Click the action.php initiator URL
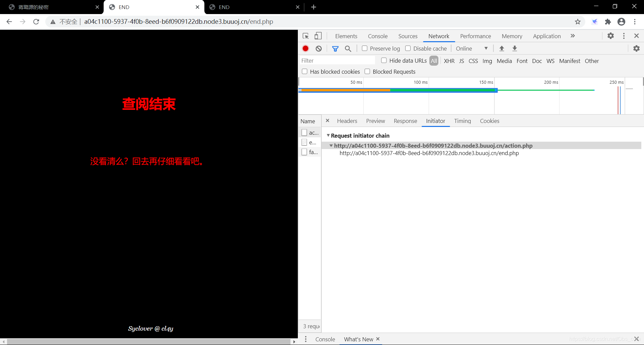Screen dimensions: 644x345 pyautogui.click(x=433, y=146)
